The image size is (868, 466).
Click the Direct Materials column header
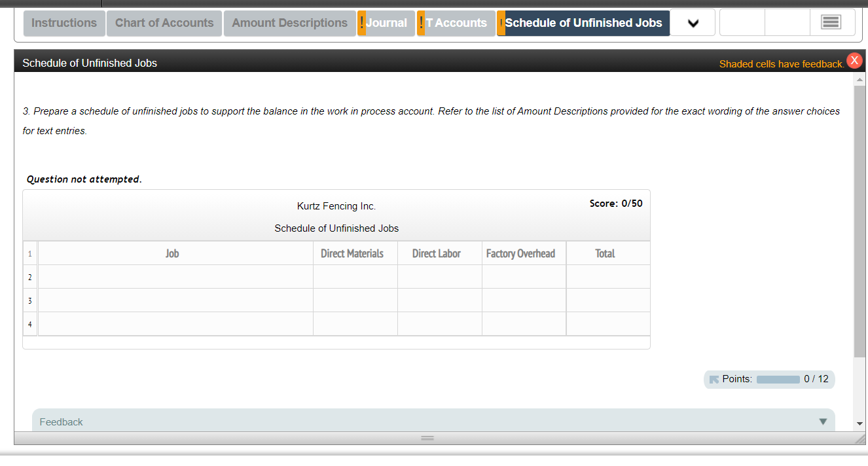[x=355, y=253]
